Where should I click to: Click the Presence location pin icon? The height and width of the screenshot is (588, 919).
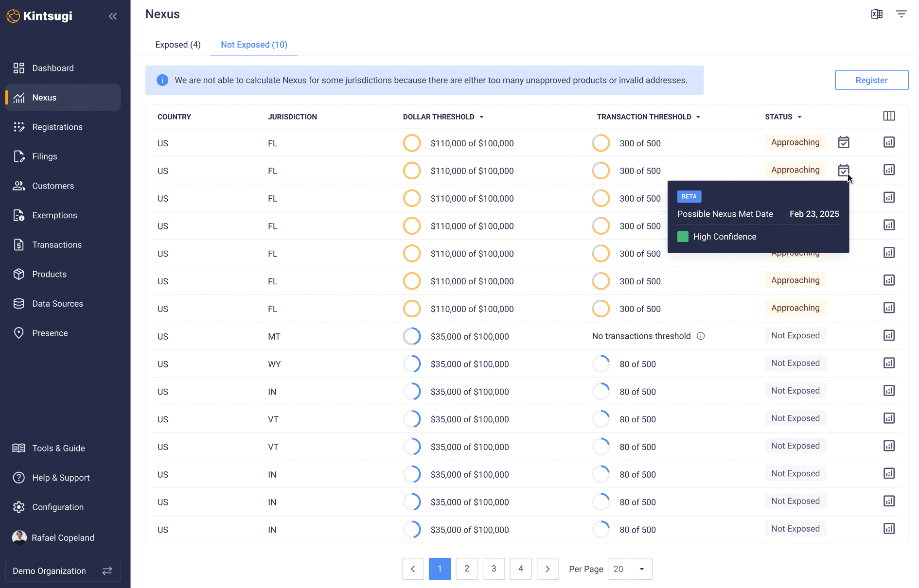19,333
